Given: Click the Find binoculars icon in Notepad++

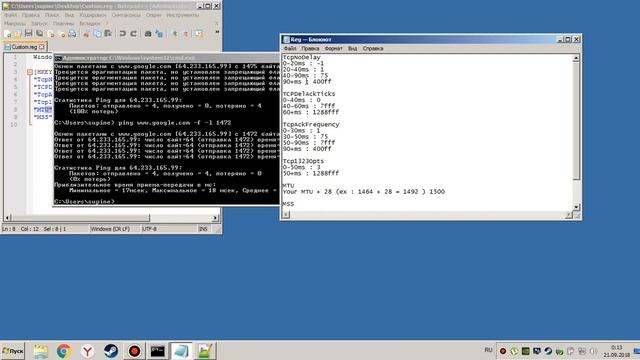Looking at the screenshot, I should pyautogui.click(x=148, y=34).
